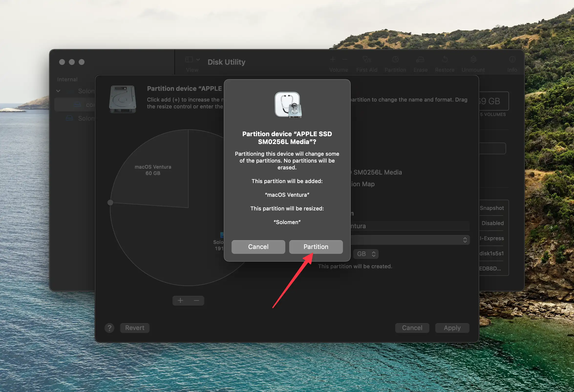This screenshot has height=392, width=574.
Task: Confirm with the Partition button
Action: [x=316, y=247]
